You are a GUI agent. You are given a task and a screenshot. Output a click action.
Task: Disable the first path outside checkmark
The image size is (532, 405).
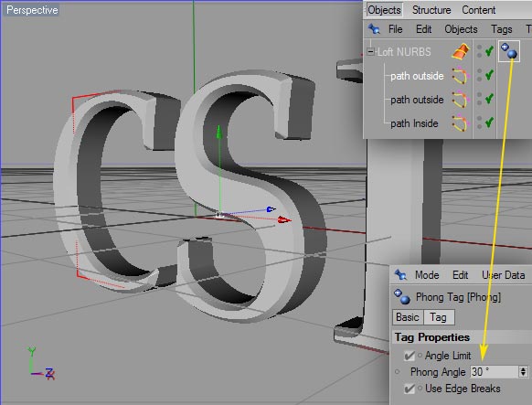click(489, 75)
